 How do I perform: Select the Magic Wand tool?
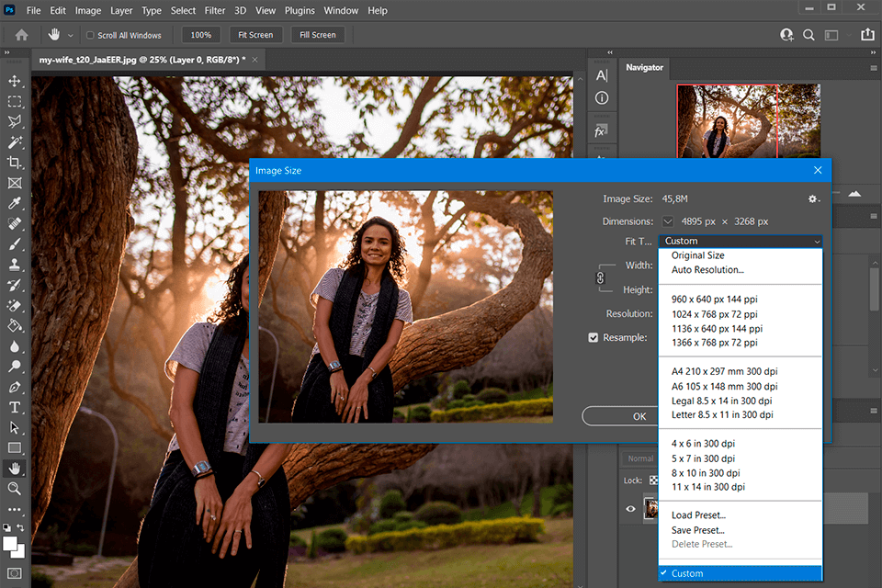pyautogui.click(x=15, y=142)
